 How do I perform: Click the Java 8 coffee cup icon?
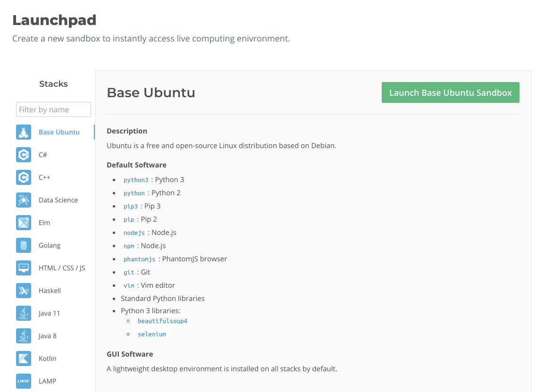24,336
